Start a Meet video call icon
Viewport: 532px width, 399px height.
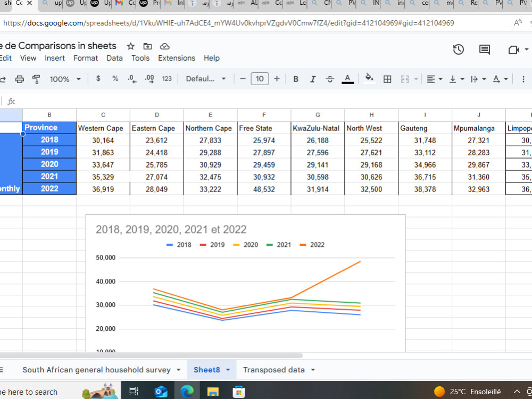tap(514, 50)
